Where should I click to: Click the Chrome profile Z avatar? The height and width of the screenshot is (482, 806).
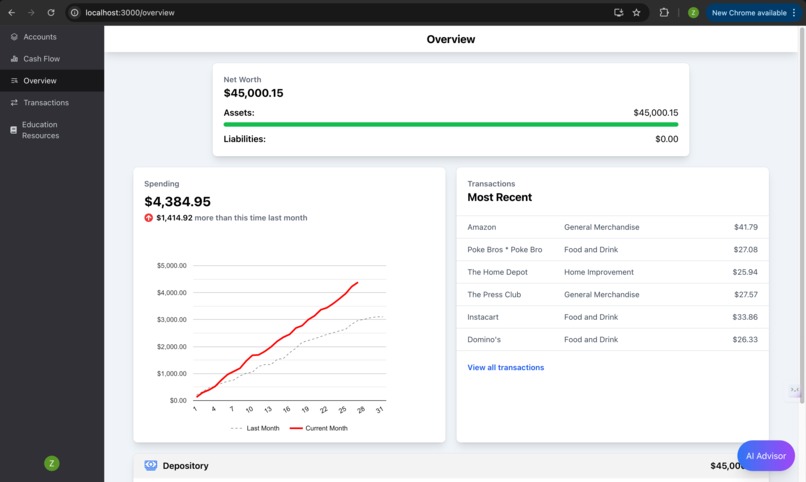(x=693, y=12)
